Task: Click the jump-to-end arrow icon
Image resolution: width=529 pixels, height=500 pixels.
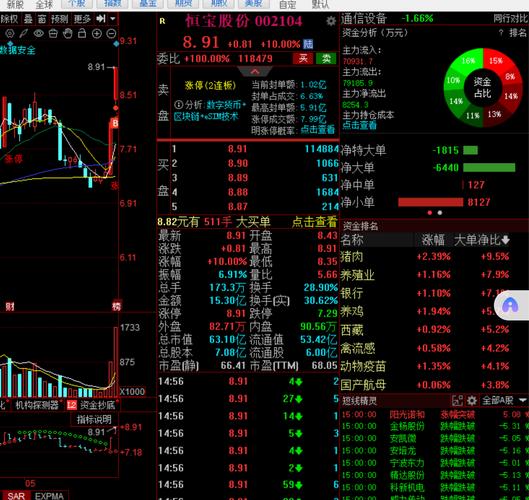Action: (x=101, y=19)
